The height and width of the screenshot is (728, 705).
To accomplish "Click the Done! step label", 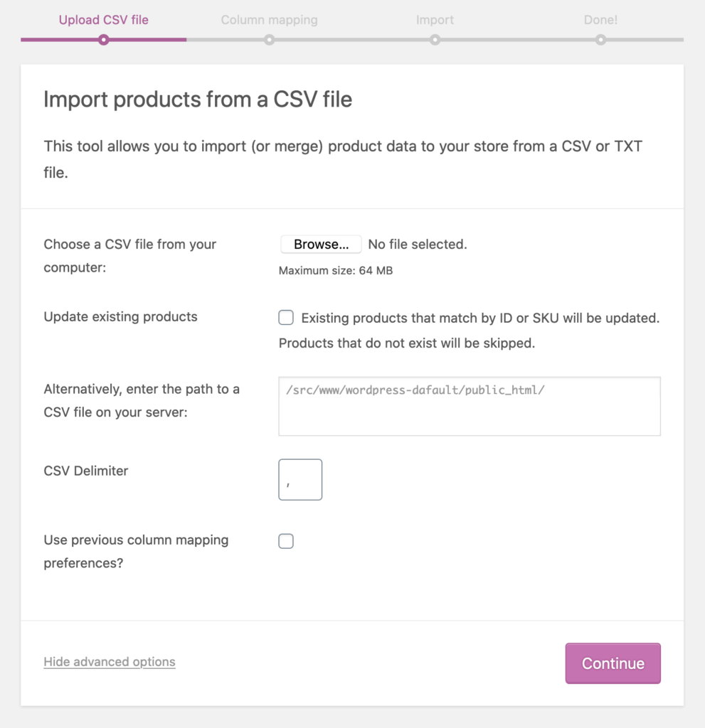I will click(x=600, y=20).
